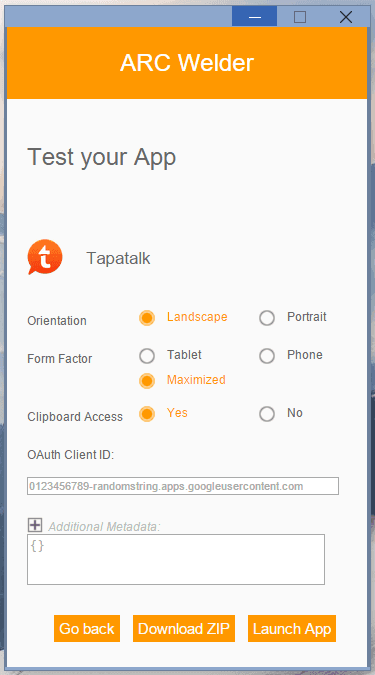This screenshot has width=375, height=675.
Task: Maximize the ARC Welder window
Action: 300,16
